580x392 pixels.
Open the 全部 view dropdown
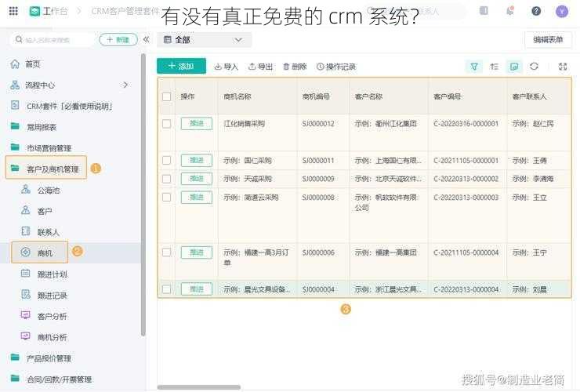(x=205, y=40)
